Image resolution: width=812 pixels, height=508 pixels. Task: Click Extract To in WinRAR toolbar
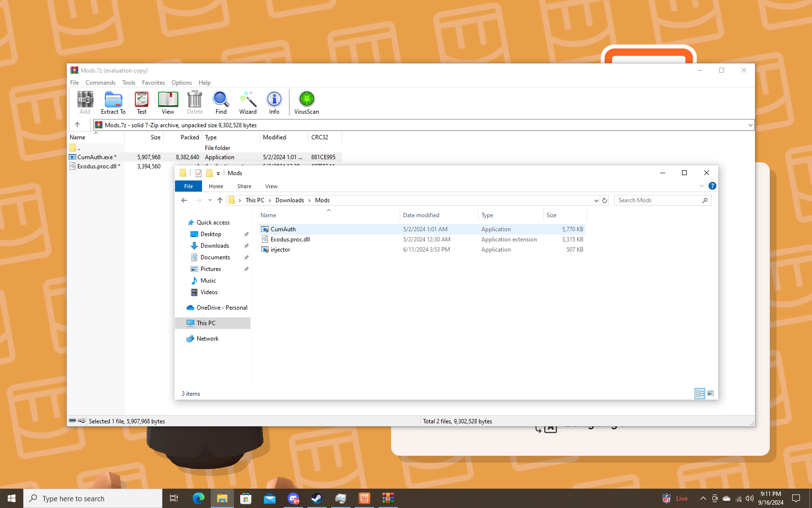tap(113, 103)
